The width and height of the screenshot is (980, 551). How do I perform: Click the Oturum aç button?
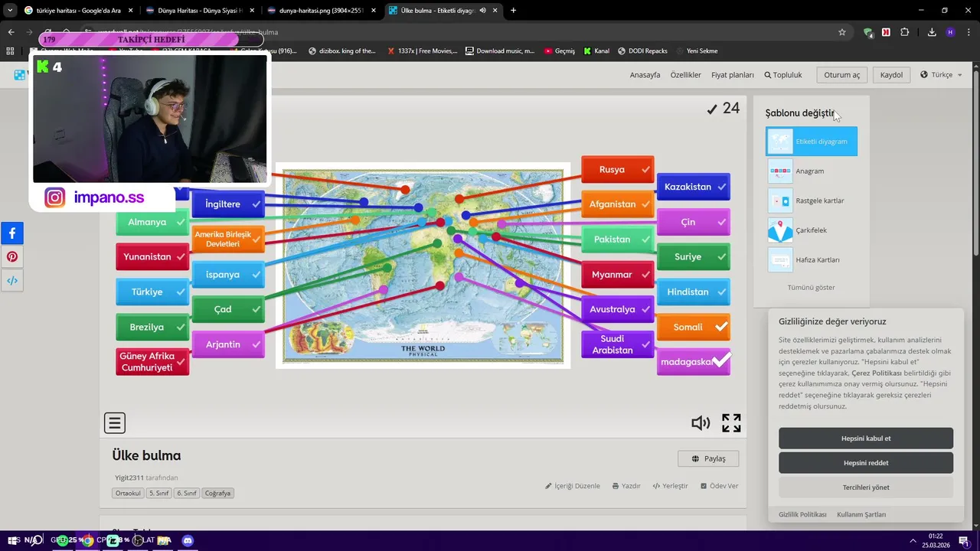(x=841, y=75)
